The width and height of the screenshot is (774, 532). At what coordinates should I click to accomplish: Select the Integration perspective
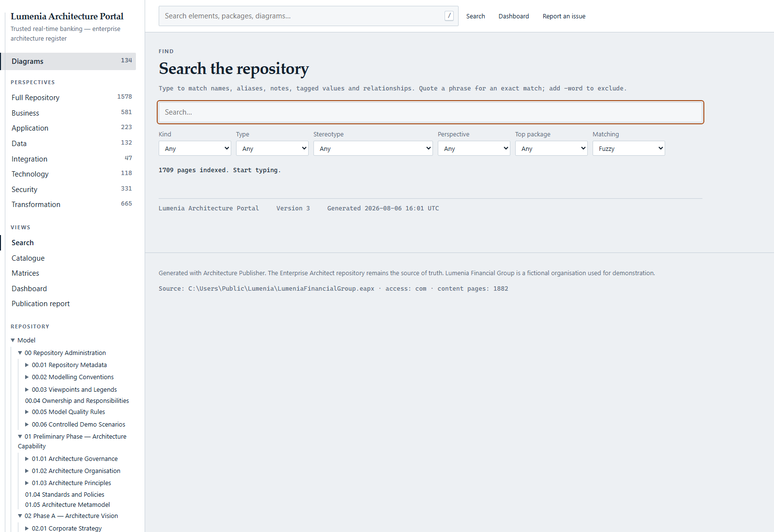click(x=72, y=159)
